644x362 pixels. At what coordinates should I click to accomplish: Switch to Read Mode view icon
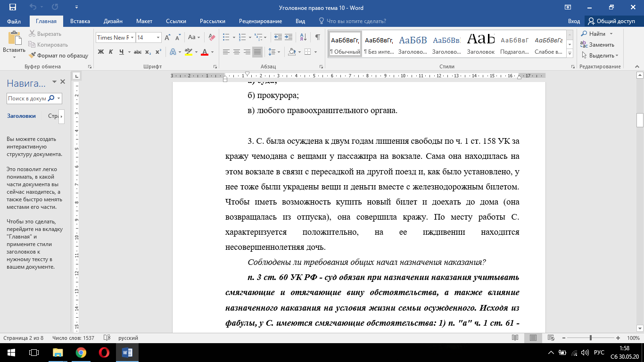coord(515,338)
